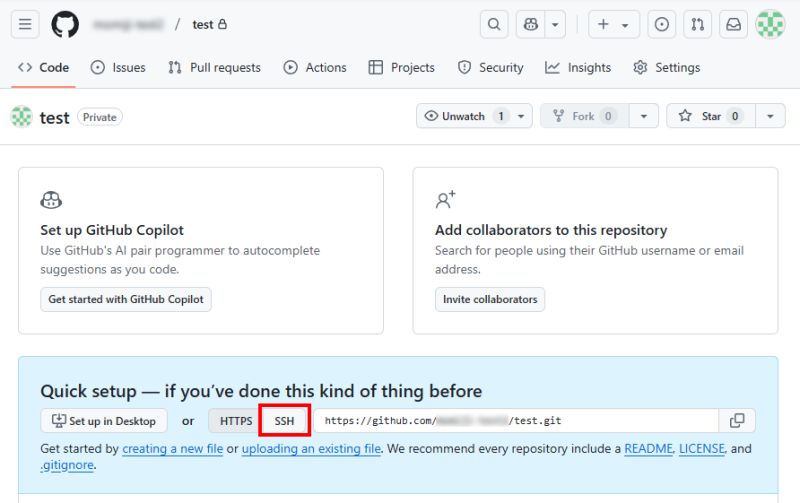800x503 pixels.
Task: Open the LICENSE link
Action: coord(702,449)
